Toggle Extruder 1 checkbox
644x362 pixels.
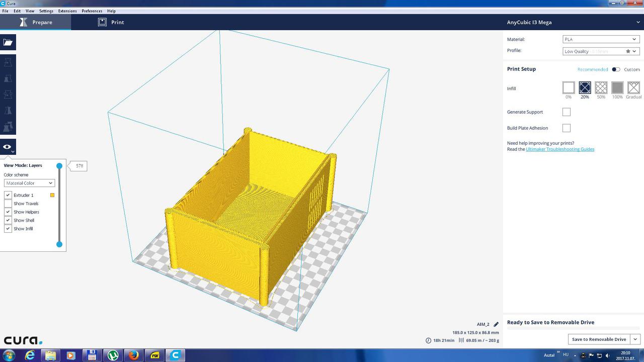[x=8, y=195]
